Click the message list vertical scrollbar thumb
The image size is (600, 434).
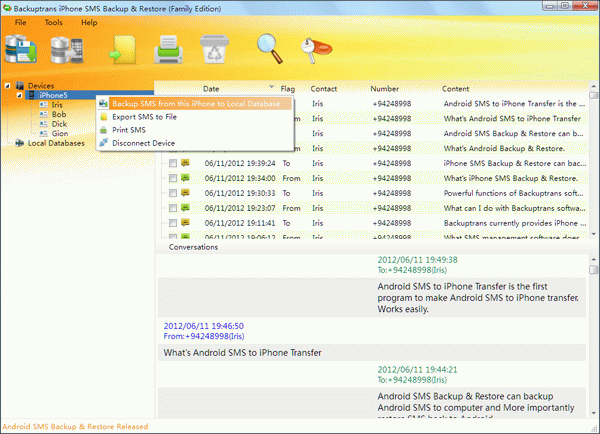click(593, 95)
